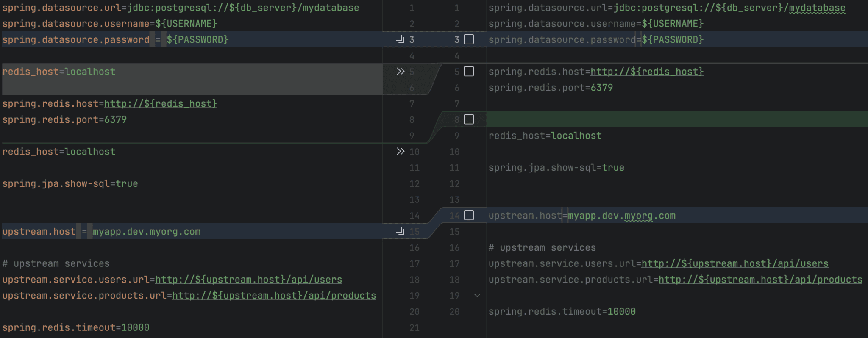Open the api/users URL in left pane
868x338 pixels.
pyautogui.click(x=248, y=280)
